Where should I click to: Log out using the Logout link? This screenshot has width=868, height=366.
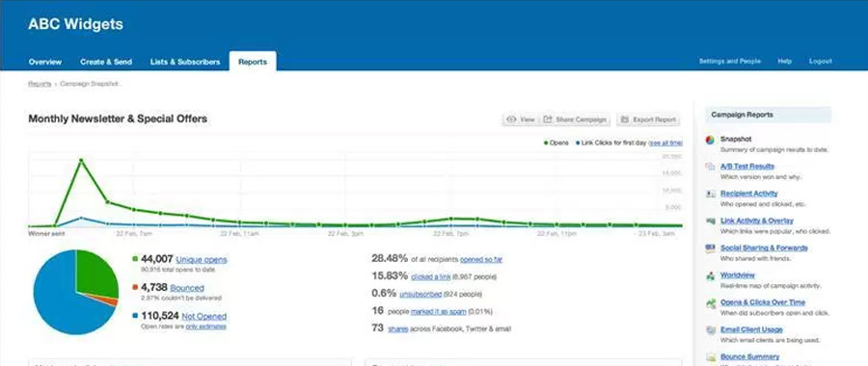[x=820, y=62]
